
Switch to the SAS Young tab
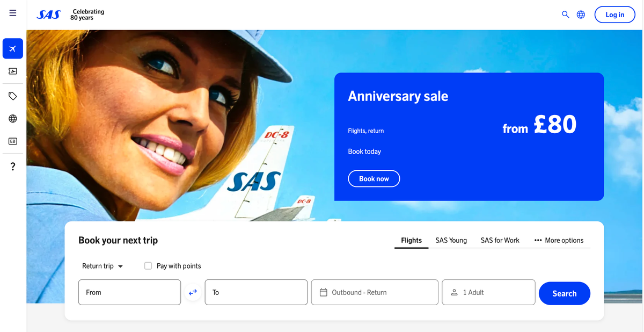(451, 240)
